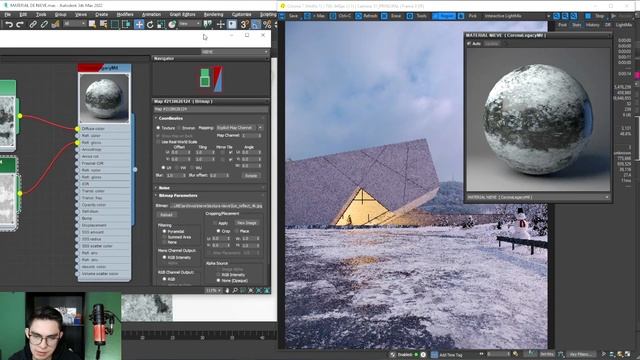Screen dimensions: 640x360
Task: Switch to the History tab in Corona
Action: 592,25
